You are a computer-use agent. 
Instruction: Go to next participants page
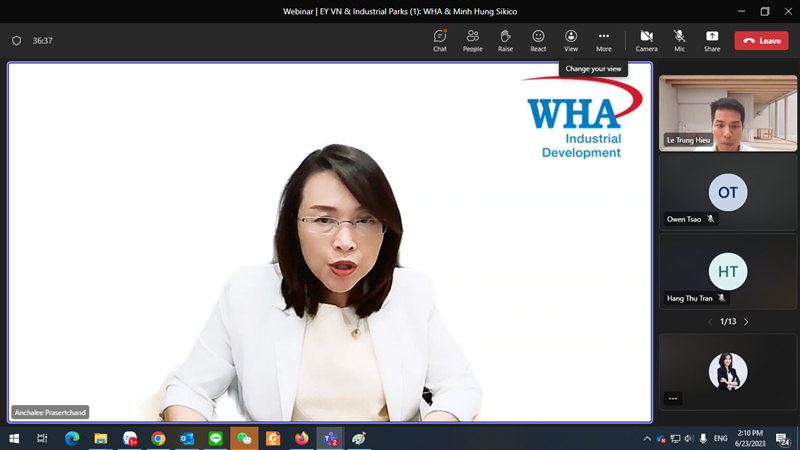[746, 322]
